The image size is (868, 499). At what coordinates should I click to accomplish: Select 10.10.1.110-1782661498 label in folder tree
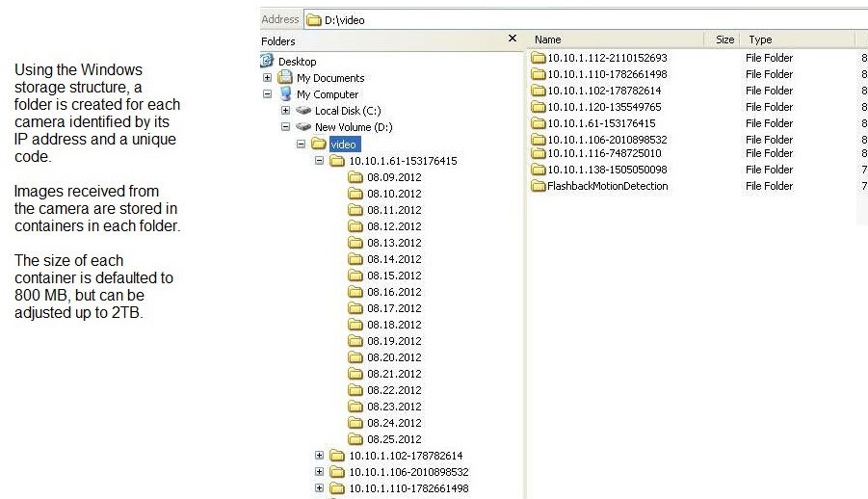tap(408, 488)
